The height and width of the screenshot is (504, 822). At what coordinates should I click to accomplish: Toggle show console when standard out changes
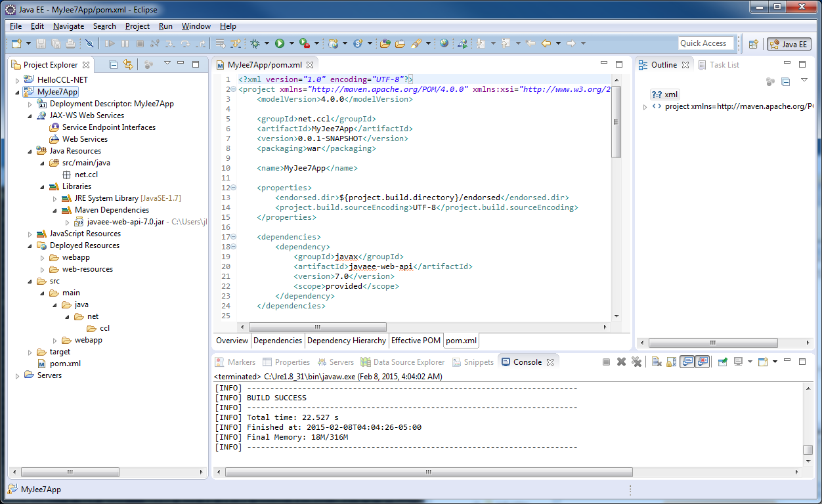(687, 362)
